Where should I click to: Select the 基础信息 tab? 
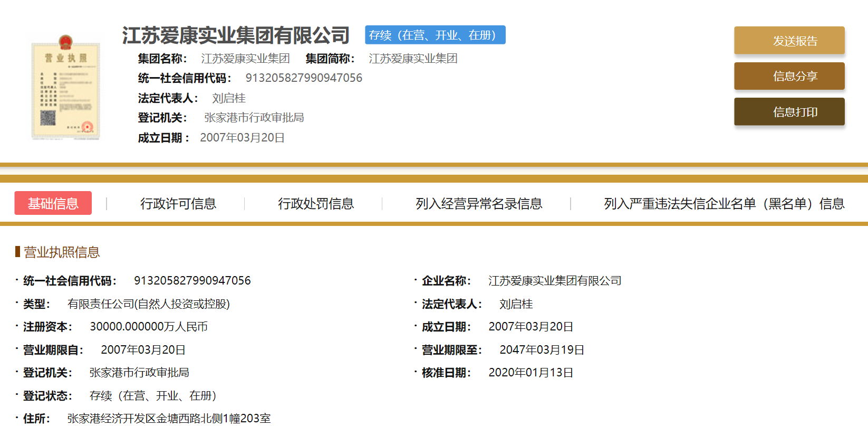(x=53, y=203)
